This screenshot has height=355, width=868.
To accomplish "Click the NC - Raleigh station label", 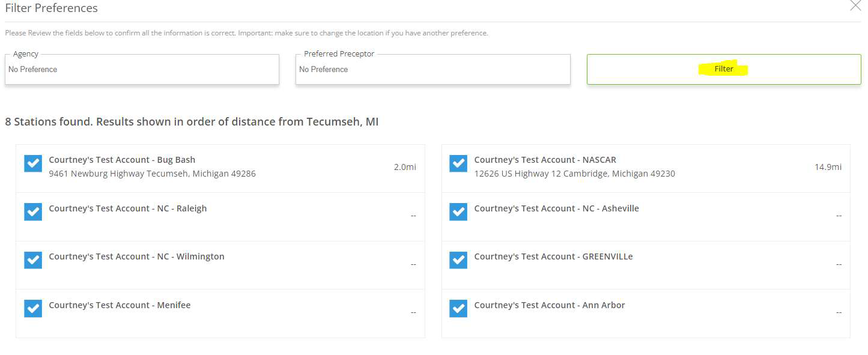I will click(127, 208).
